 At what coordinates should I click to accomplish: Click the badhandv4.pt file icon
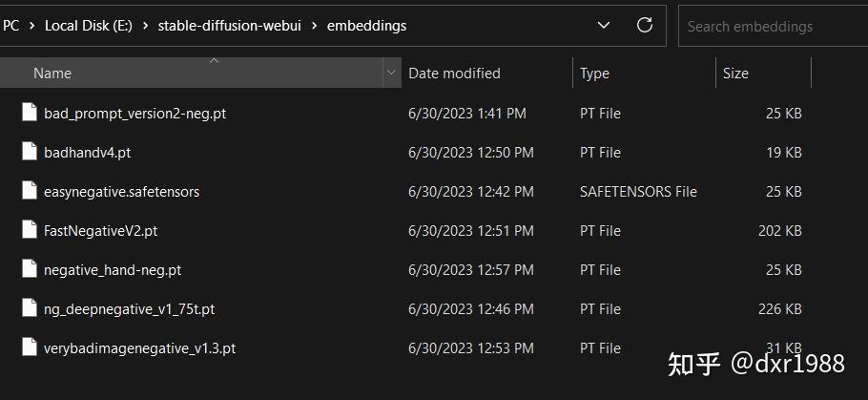[x=29, y=152]
